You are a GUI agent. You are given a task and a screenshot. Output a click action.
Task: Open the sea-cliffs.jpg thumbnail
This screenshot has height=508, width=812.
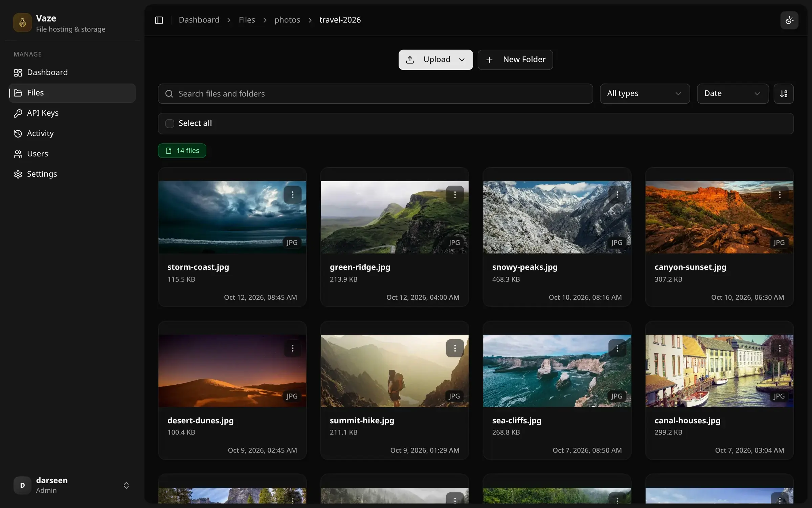[557, 371]
